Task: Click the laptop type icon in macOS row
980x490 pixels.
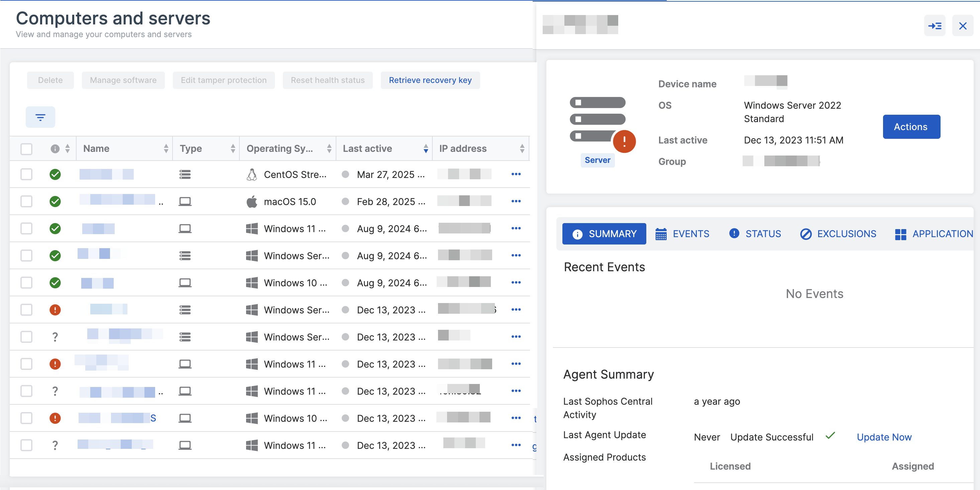Action: pyautogui.click(x=185, y=201)
